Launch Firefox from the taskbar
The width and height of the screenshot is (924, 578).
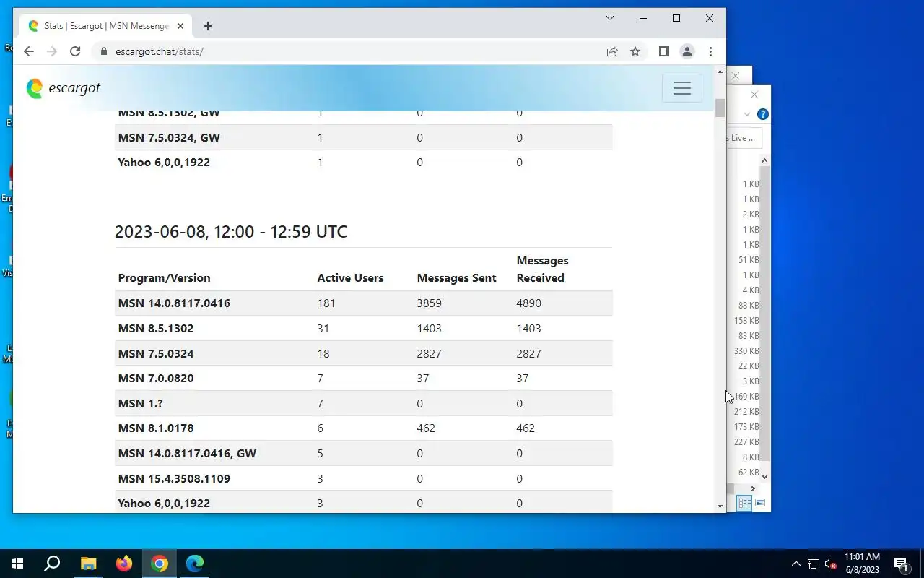(x=124, y=564)
